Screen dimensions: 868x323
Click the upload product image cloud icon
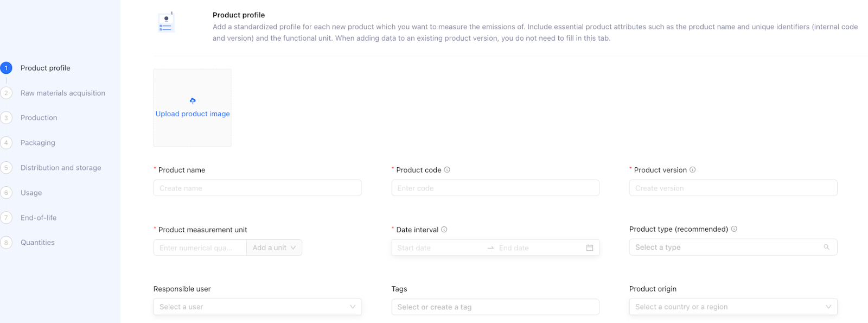193,101
